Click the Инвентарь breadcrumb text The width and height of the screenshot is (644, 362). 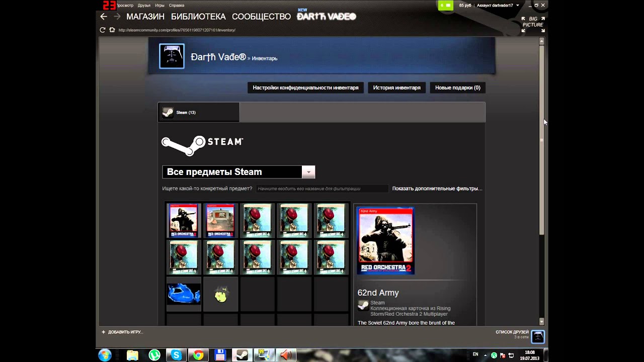click(x=265, y=58)
